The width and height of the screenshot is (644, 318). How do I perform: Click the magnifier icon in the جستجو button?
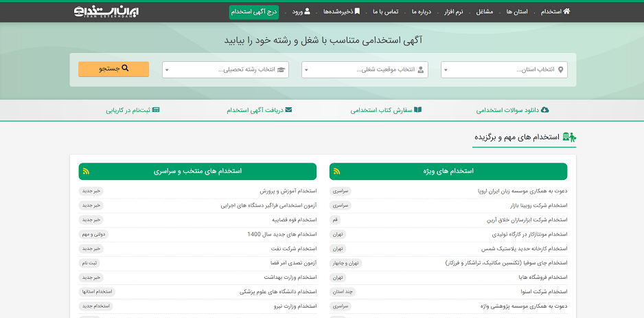pyautogui.click(x=125, y=69)
